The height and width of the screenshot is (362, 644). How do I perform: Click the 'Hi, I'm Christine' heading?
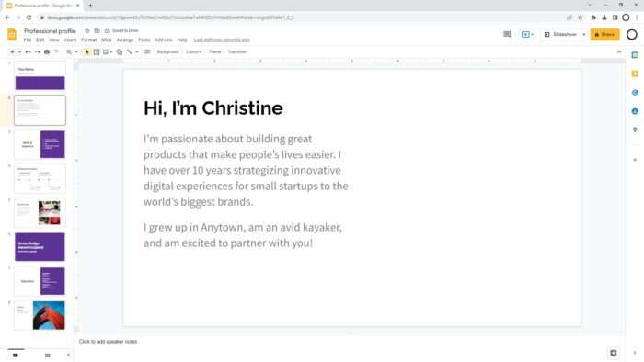coord(213,108)
